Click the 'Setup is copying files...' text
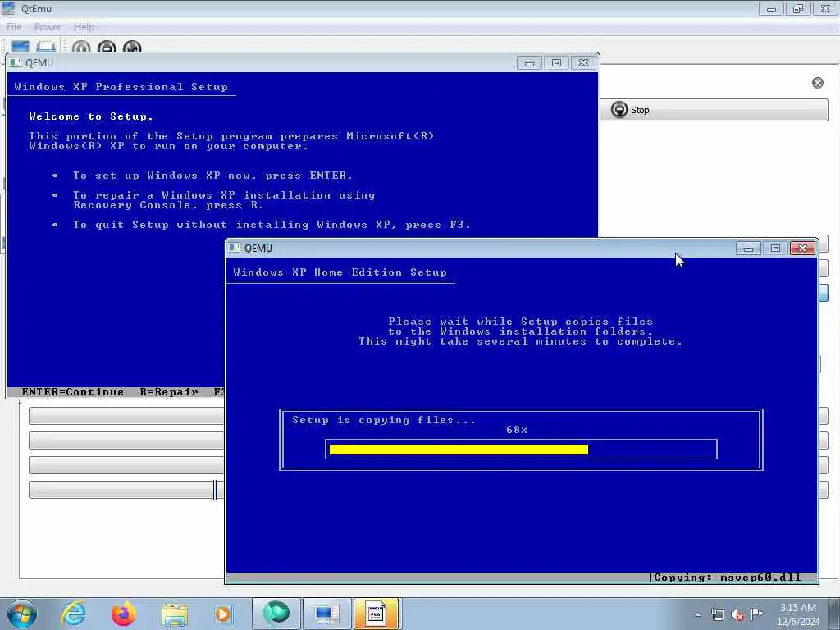The image size is (840, 630). [384, 420]
